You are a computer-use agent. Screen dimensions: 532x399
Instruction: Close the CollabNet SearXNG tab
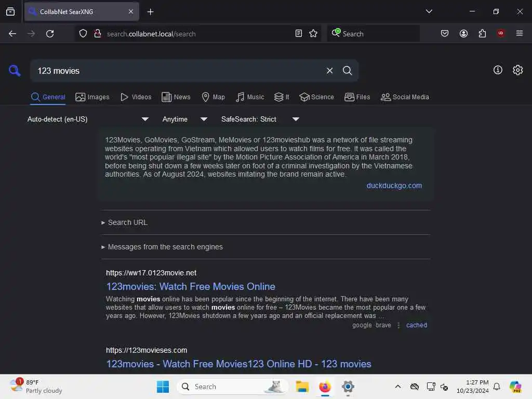(131, 11)
